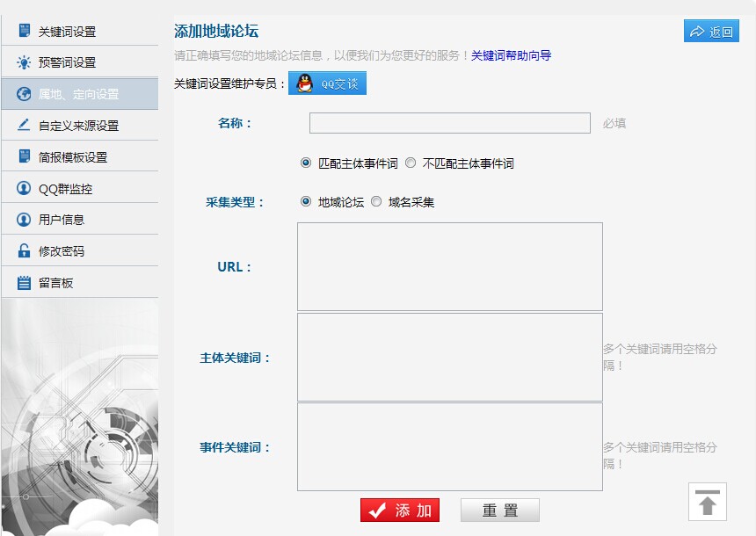756x536 pixels.
Task: Click the 简报模板设置 document icon
Action: pos(24,157)
